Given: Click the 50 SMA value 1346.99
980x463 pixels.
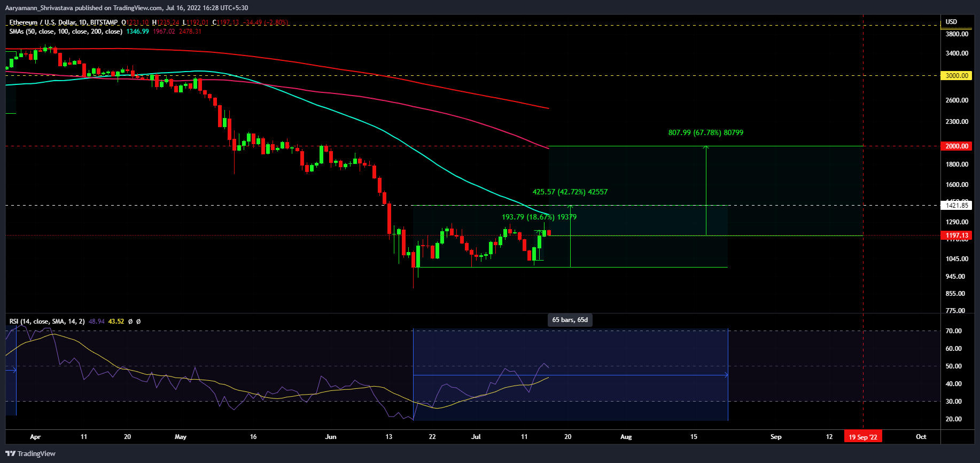Looking at the screenshot, I should pos(137,32).
